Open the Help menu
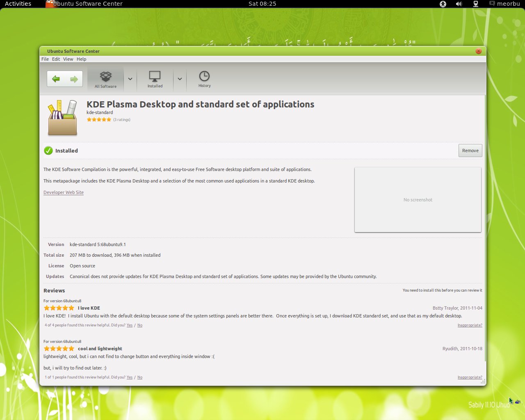Image resolution: width=525 pixels, height=420 pixels. pyautogui.click(x=81, y=59)
